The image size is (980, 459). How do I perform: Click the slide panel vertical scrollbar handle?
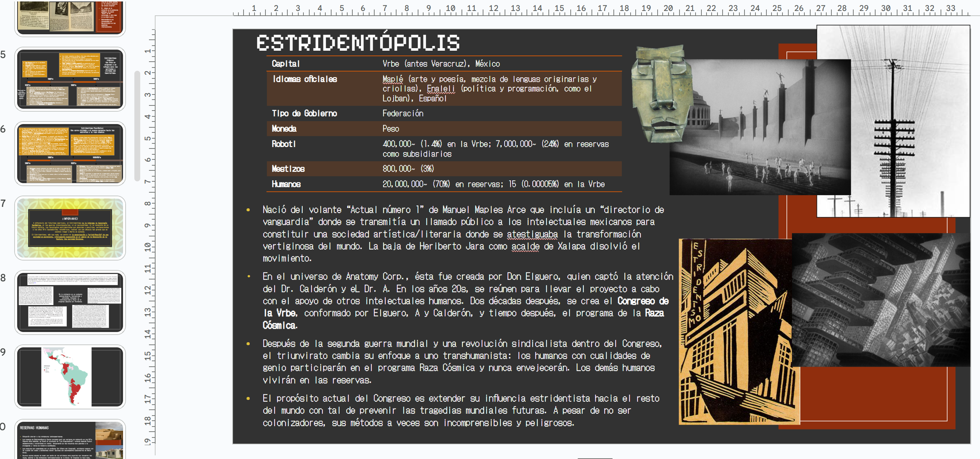[x=137, y=126]
